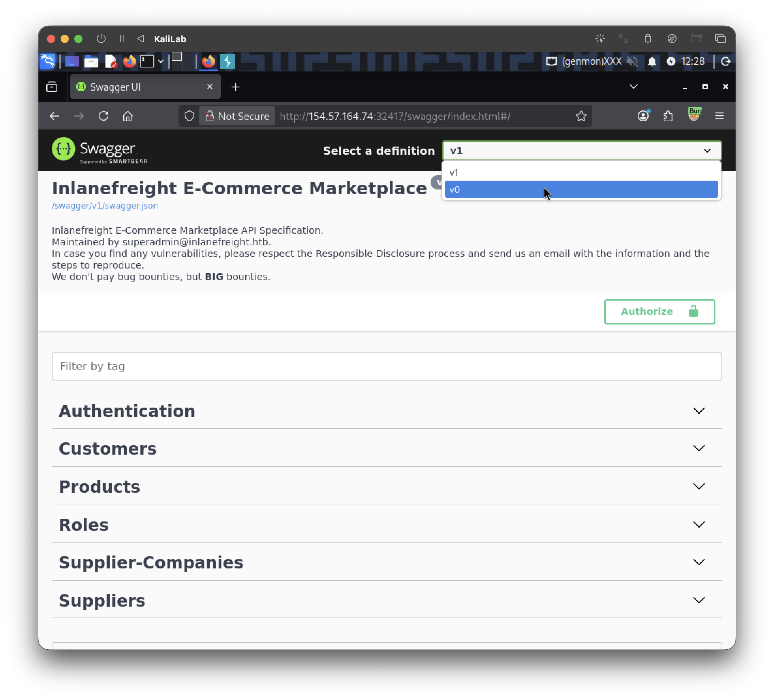The width and height of the screenshot is (774, 700).
Task: Click the Authorize button
Action: (659, 311)
